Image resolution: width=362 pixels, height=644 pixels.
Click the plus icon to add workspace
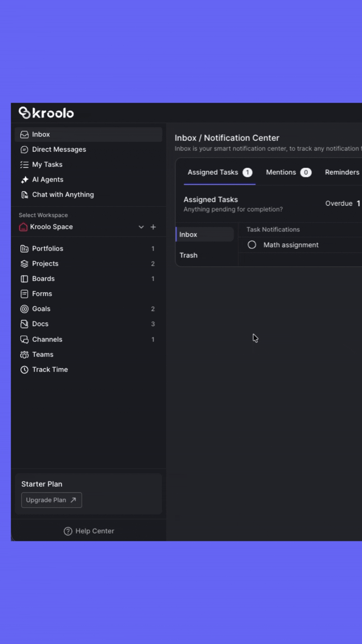coord(153,227)
